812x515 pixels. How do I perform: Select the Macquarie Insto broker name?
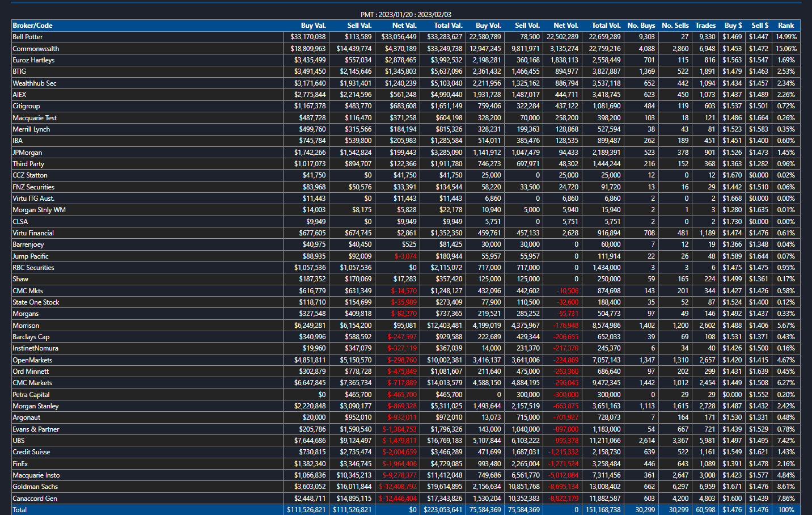tap(36, 475)
